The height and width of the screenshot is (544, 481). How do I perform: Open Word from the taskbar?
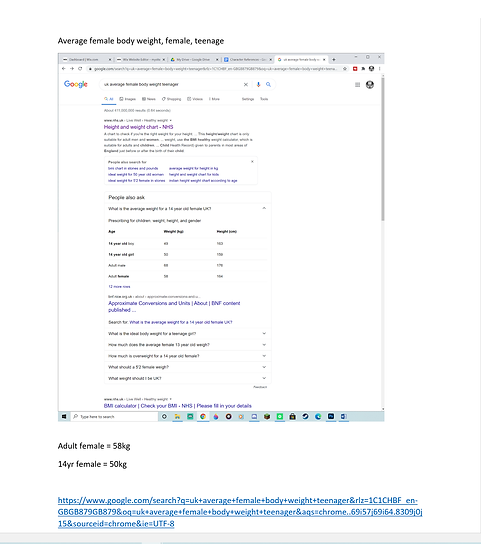pos(344,416)
